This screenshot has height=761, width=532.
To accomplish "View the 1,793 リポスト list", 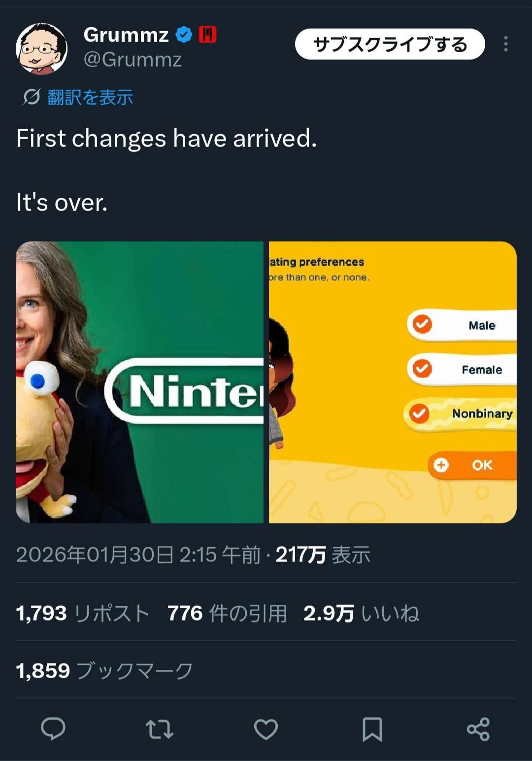I will click(x=83, y=614).
